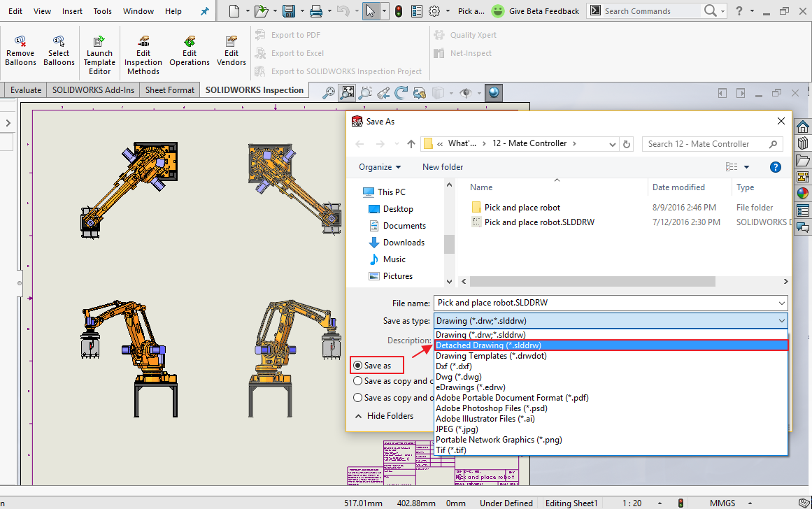
Task: Select the Save as radio button
Action: pos(358,366)
